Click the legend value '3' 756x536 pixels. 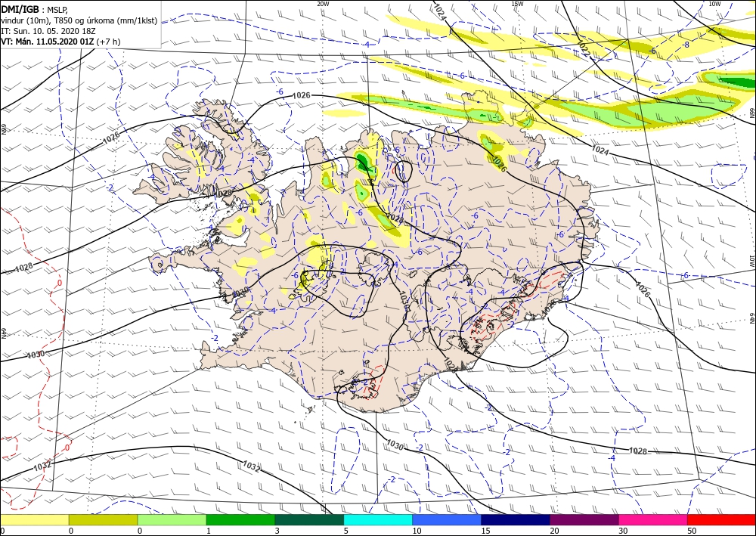pyautogui.click(x=277, y=531)
